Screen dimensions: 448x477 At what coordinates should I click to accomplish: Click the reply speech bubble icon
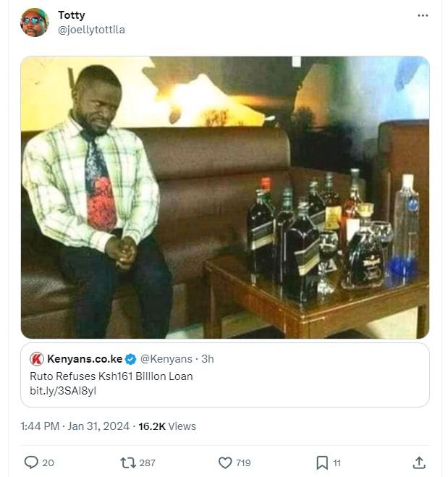pos(31,462)
